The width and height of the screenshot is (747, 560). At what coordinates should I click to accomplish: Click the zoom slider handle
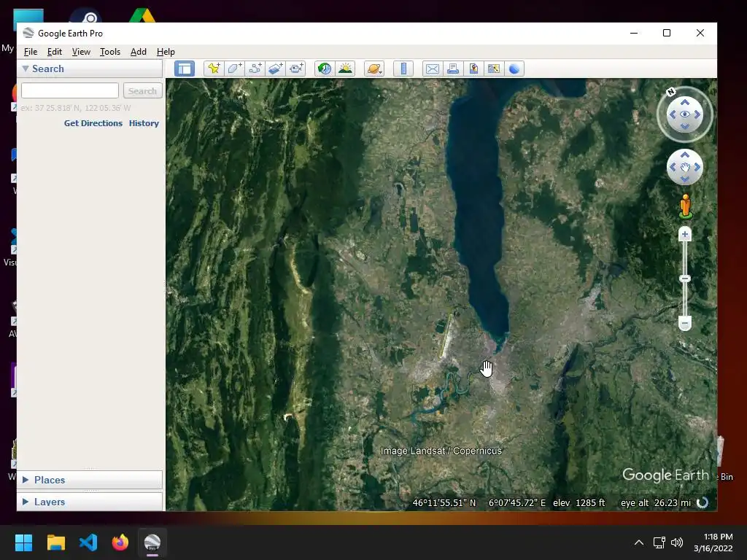tap(684, 279)
